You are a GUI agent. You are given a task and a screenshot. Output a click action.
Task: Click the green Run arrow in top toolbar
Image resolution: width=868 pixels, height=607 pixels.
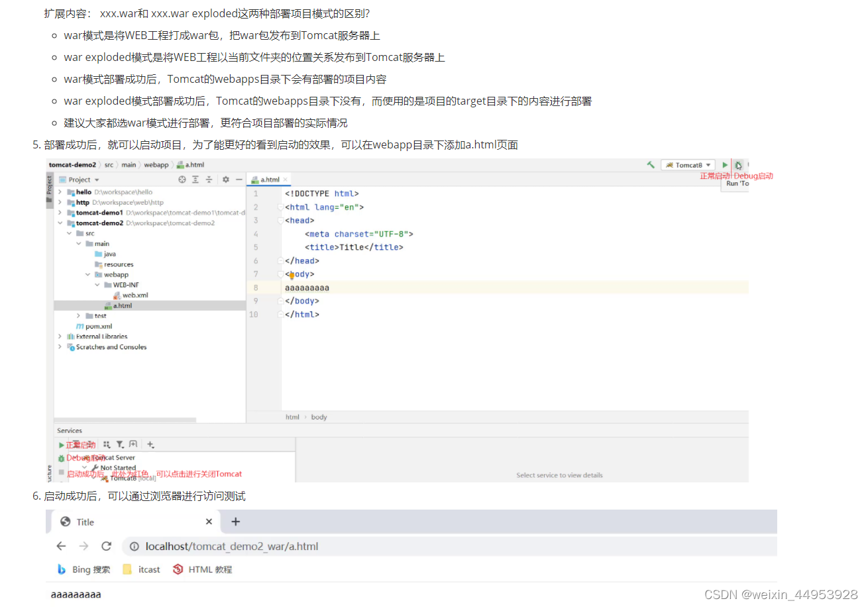pyautogui.click(x=725, y=165)
